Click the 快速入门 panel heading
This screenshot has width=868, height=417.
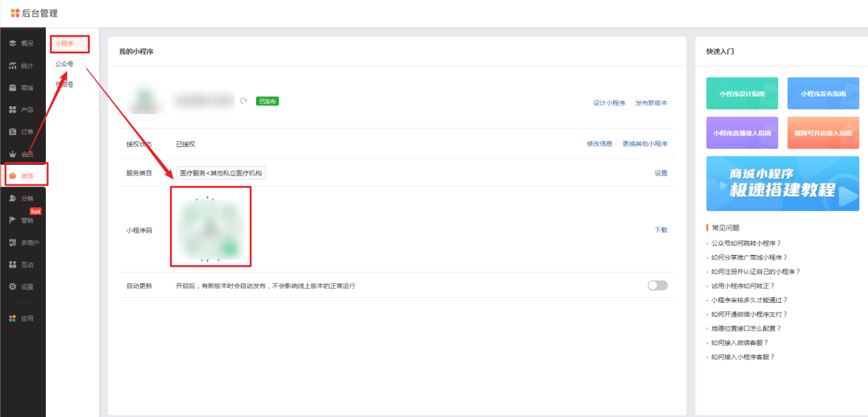click(x=720, y=52)
